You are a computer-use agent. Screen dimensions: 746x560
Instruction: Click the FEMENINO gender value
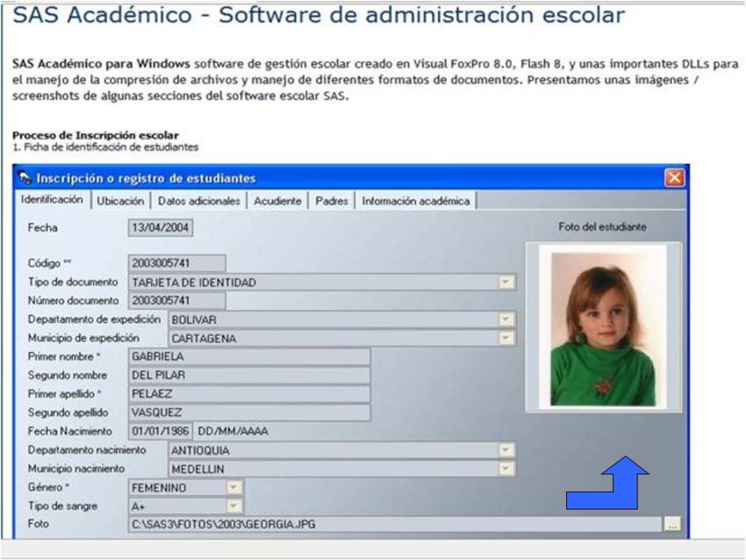point(159,488)
